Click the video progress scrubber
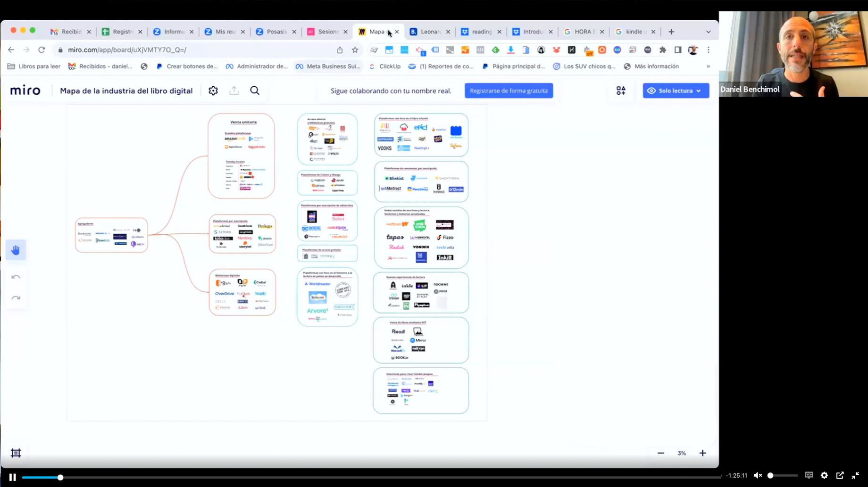Image resolution: width=868 pixels, height=487 pixels. [60, 477]
